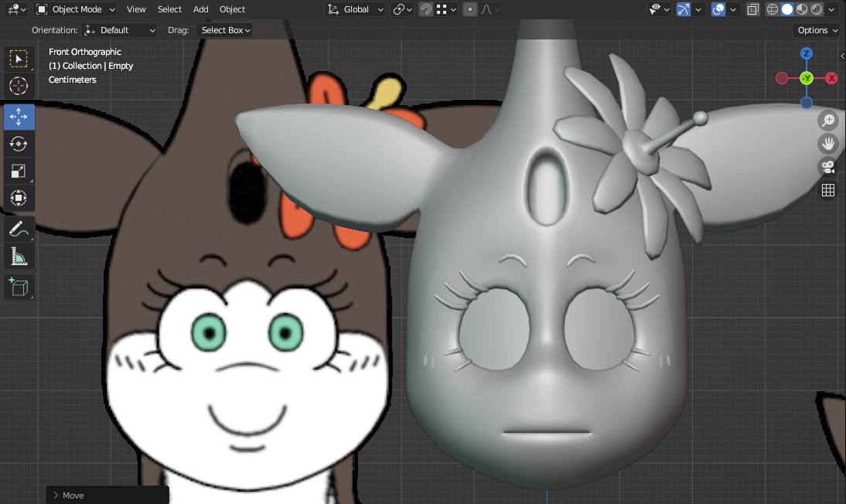The height and width of the screenshot is (504, 846).
Task: Select the Annotate pencil tool
Action: 19,229
